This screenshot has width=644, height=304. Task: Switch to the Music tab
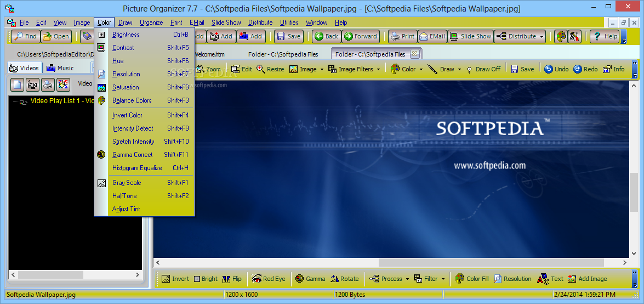pos(60,68)
